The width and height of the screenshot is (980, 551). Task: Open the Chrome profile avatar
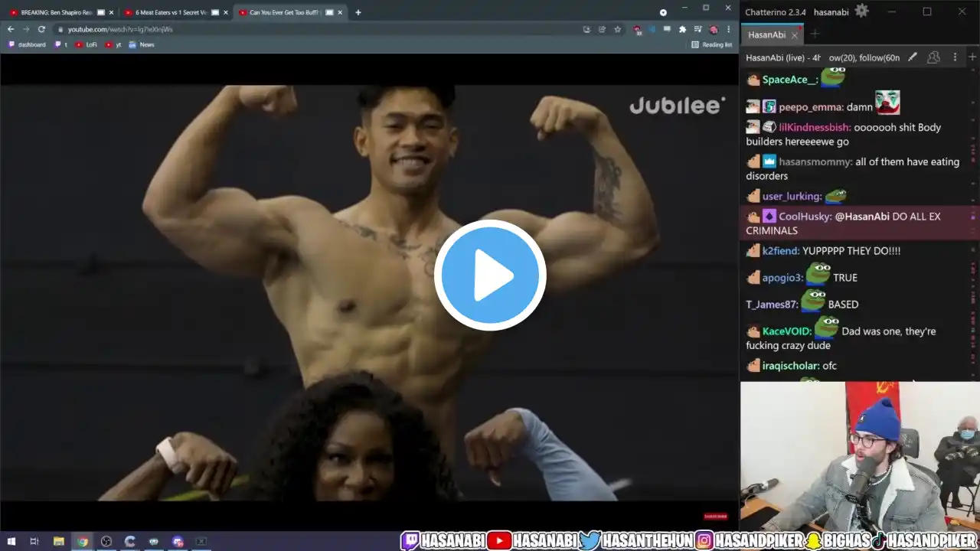point(714,29)
